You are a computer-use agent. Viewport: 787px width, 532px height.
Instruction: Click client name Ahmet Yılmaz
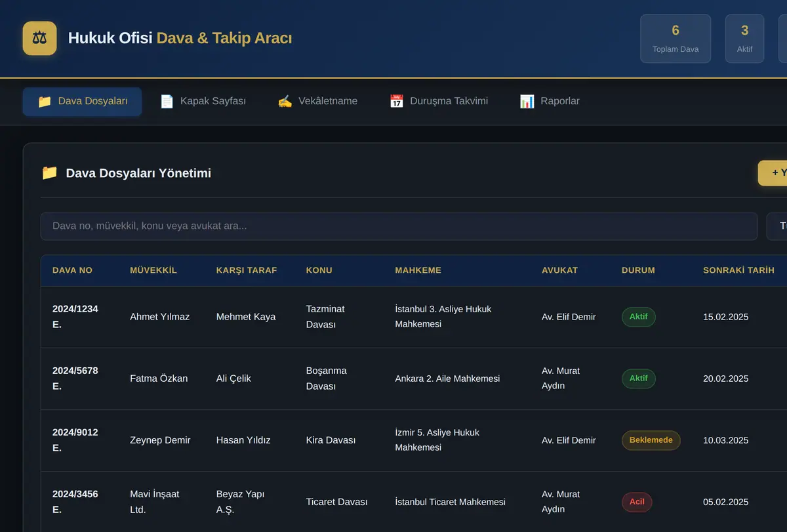coord(160,317)
